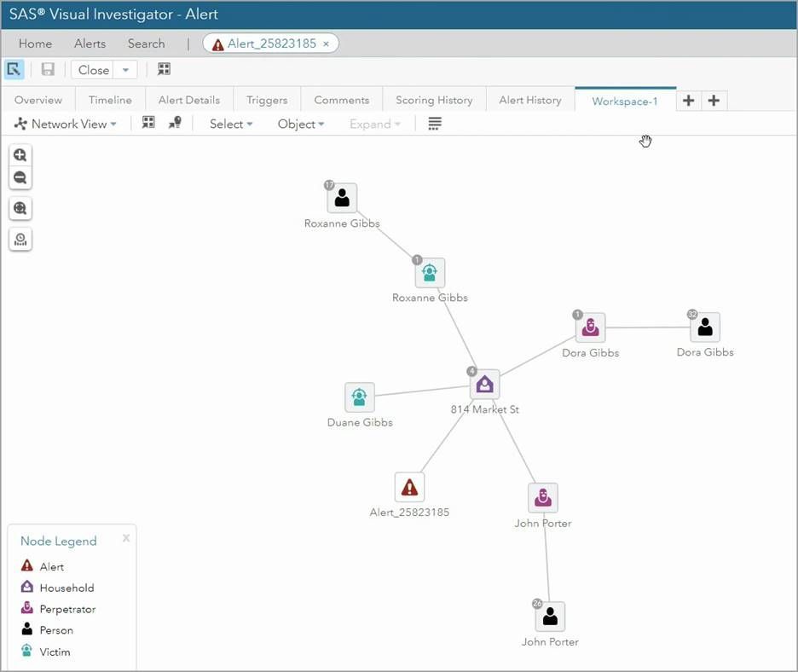Select the Alert_25823185 graph node
Screen dimensions: 798x672
pyautogui.click(x=410, y=487)
